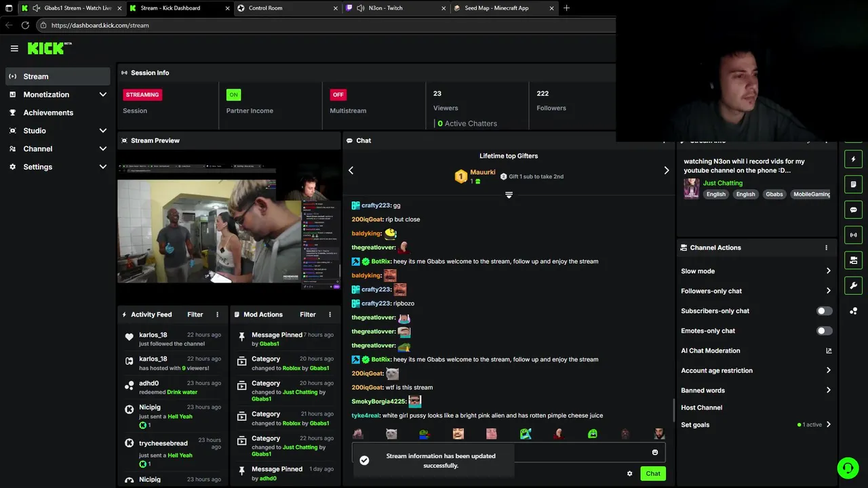Image resolution: width=868 pixels, height=488 pixels.
Task: Open a new browser tab
Action: (x=566, y=8)
